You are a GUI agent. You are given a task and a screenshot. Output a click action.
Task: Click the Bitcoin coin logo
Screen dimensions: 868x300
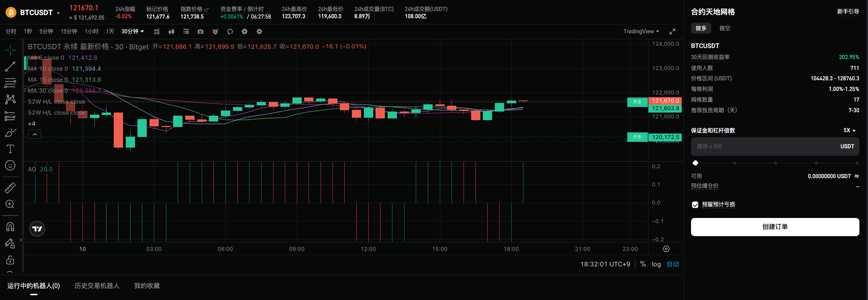[x=11, y=13]
